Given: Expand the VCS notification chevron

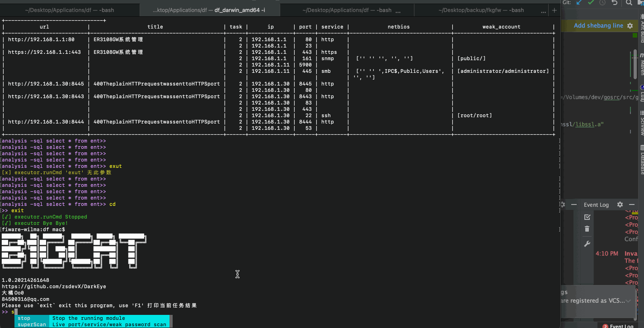Looking at the screenshot, I should tap(629, 300).
